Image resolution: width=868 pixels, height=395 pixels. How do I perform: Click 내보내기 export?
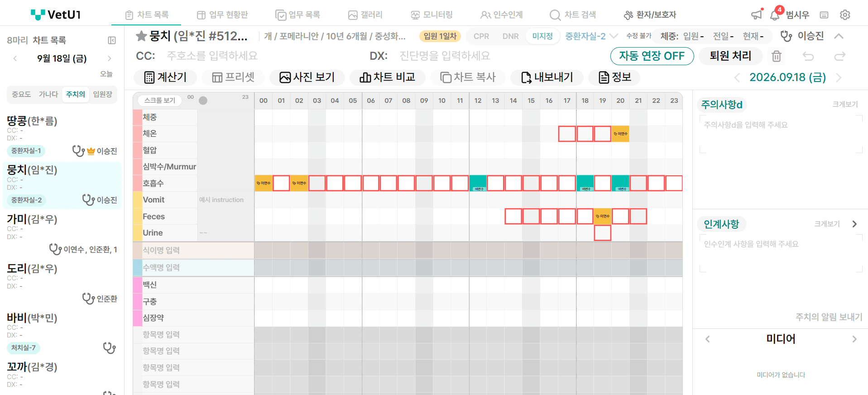[547, 77]
